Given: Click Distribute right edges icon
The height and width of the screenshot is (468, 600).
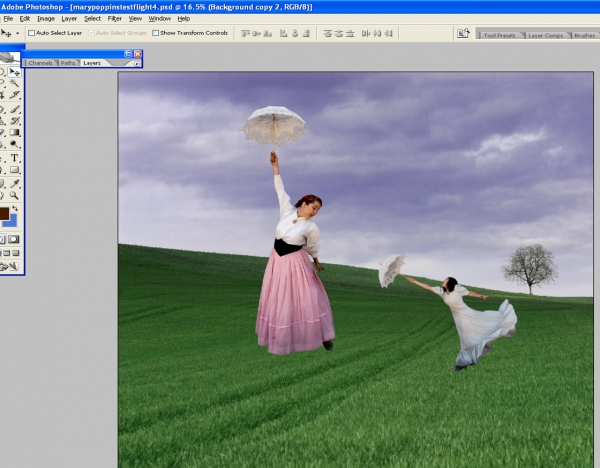Looking at the screenshot, I should 389,34.
